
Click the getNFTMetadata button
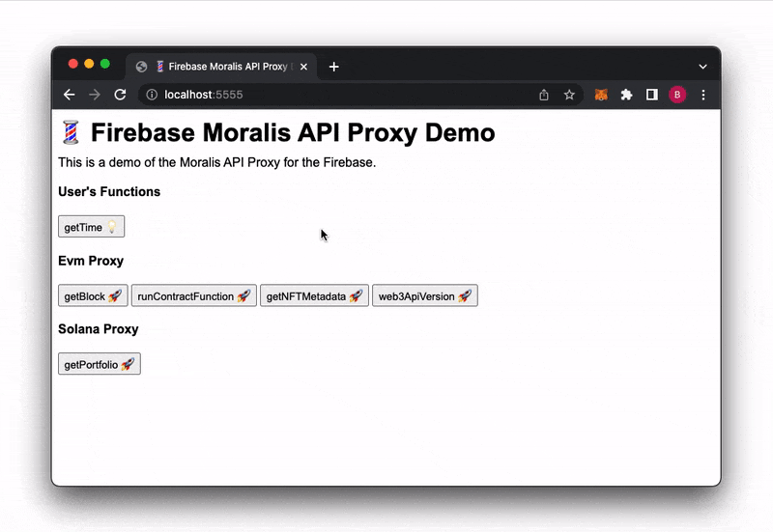point(315,295)
